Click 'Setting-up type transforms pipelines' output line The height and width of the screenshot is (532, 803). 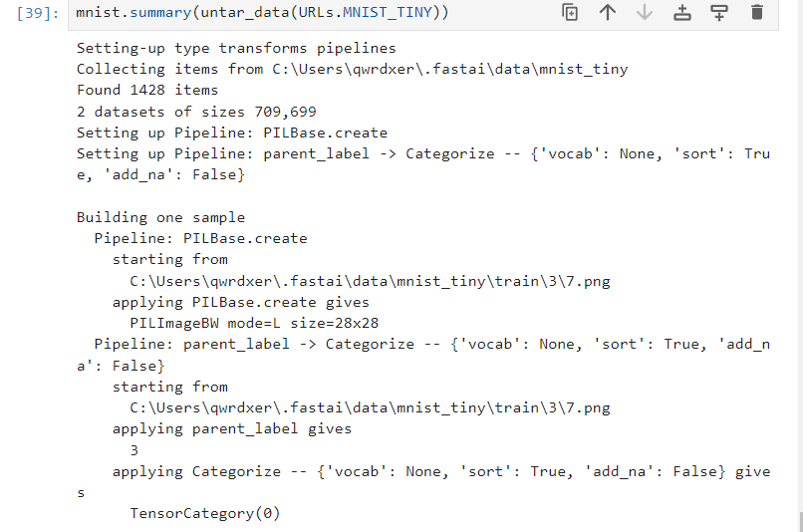(x=236, y=48)
